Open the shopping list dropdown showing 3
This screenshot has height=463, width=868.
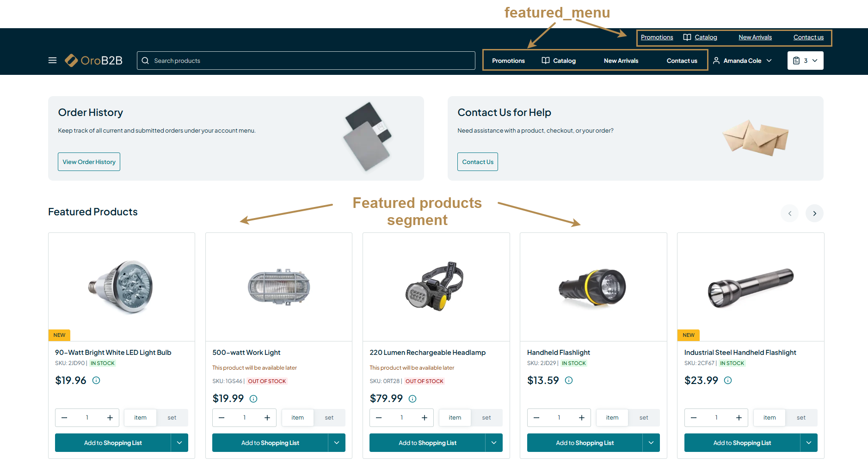coord(805,61)
